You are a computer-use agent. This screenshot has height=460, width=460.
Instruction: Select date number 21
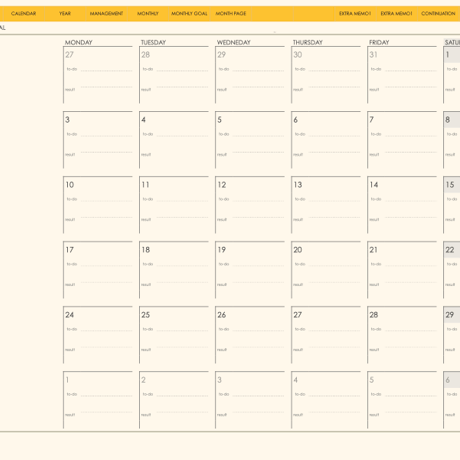pyautogui.click(x=373, y=250)
